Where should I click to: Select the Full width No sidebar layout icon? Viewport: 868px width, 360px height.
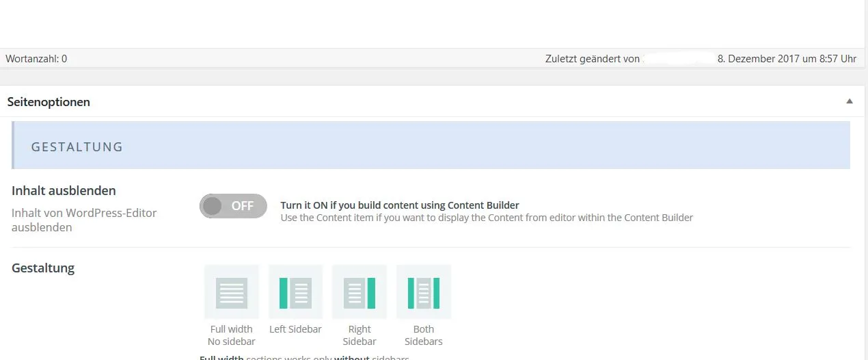pos(232,292)
